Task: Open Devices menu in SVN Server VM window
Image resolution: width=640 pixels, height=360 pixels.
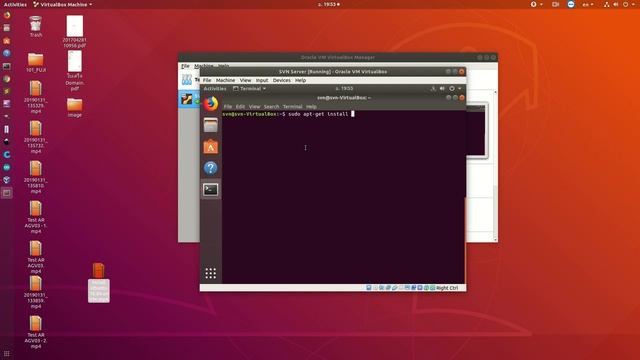Action: [x=282, y=80]
